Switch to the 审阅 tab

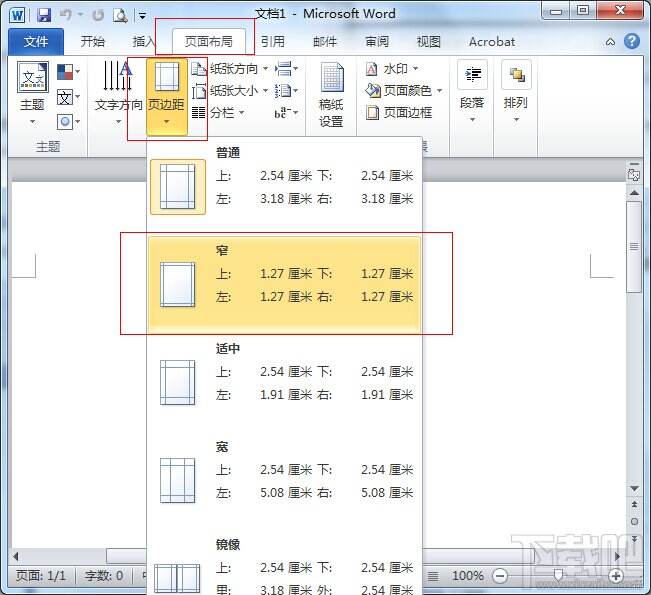tap(377, 42)
